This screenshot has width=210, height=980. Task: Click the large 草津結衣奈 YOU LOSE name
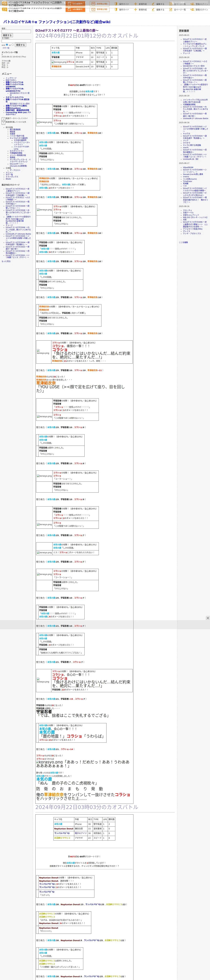point(46,383)
